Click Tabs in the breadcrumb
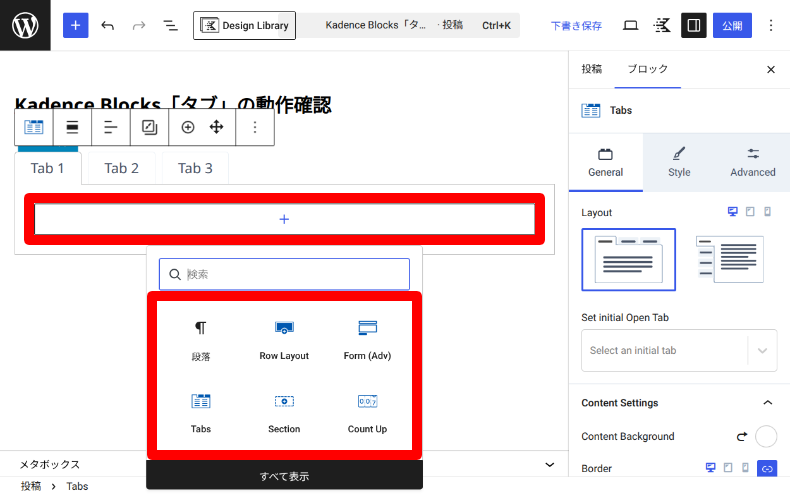This screenshot has width=790, height=496. 77,486
